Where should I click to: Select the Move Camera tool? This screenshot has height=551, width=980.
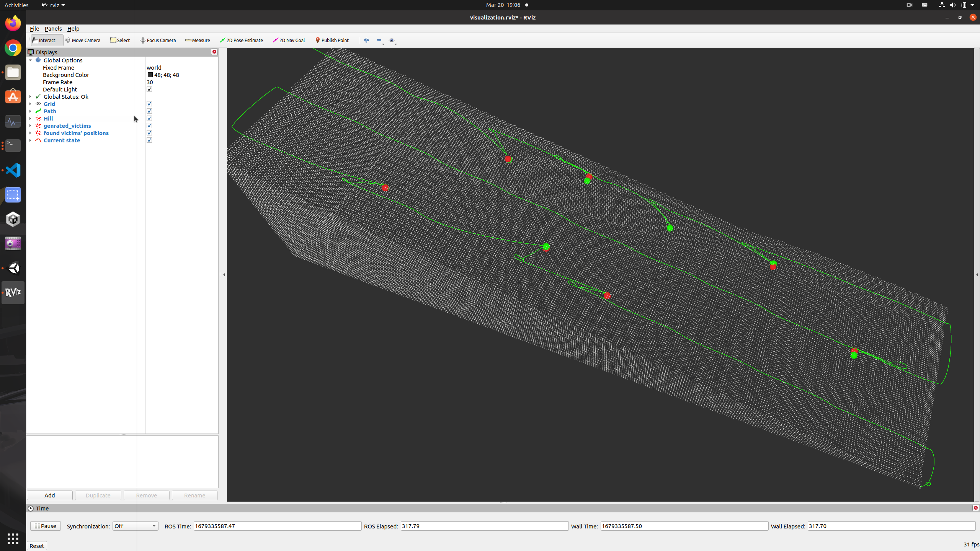click(83, 40)
